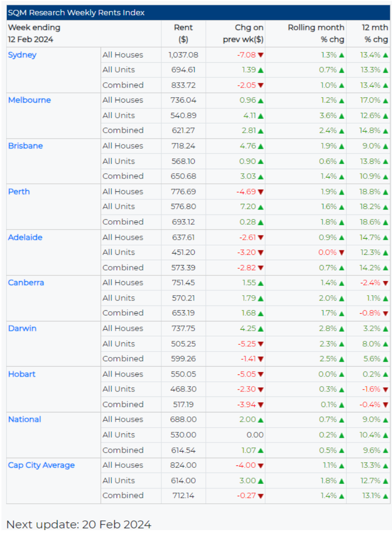Open the Adelaide city link

pyautogui.click(x=25, y=237)
